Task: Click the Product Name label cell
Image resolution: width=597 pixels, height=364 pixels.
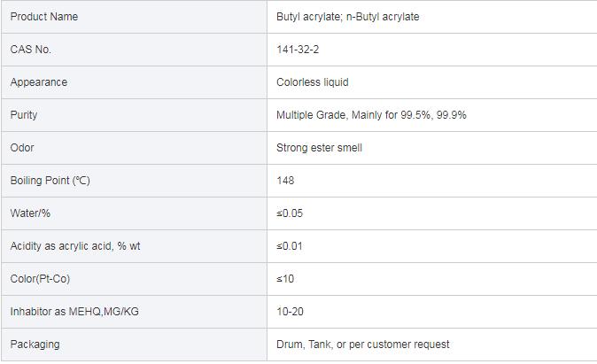Action: tap(44, 17)
